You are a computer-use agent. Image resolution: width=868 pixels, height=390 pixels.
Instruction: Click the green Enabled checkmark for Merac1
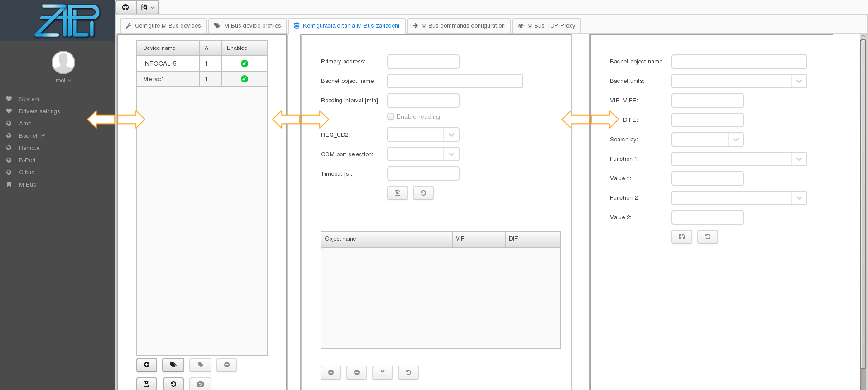point(245,79)
